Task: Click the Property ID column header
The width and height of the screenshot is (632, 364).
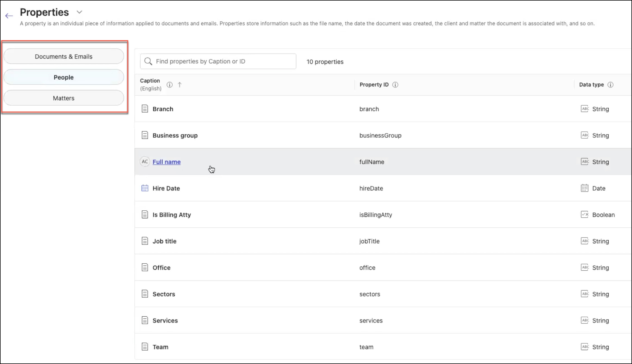Action: click(374, 85)
